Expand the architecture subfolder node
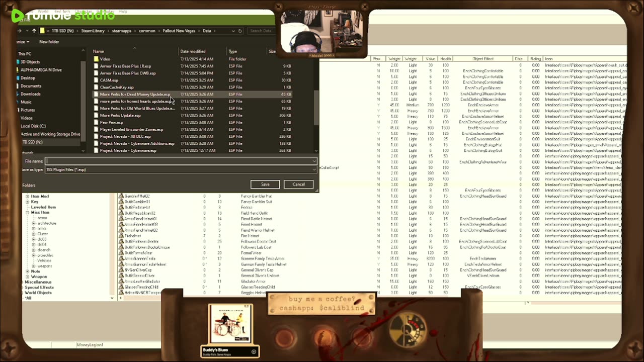The width and height of the screenshot is (644, 362). click(34, 223)
